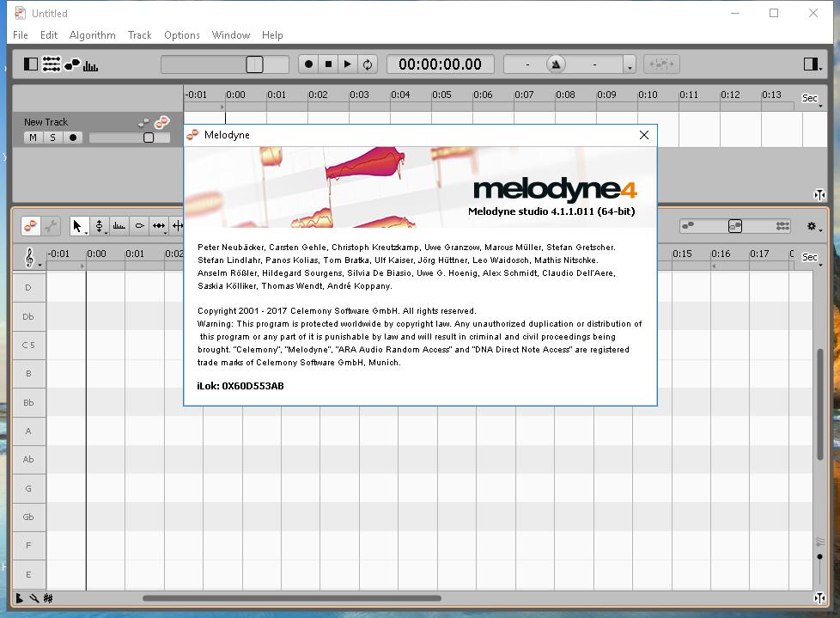
Task: Mute New Track with M button
Action: click(x=33, y=138)
